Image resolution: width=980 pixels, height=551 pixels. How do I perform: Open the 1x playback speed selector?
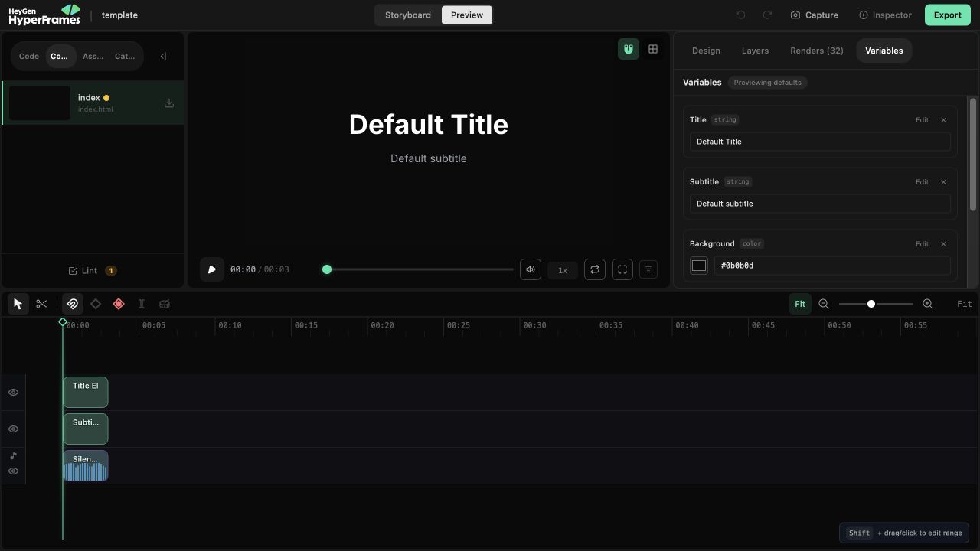563,270
